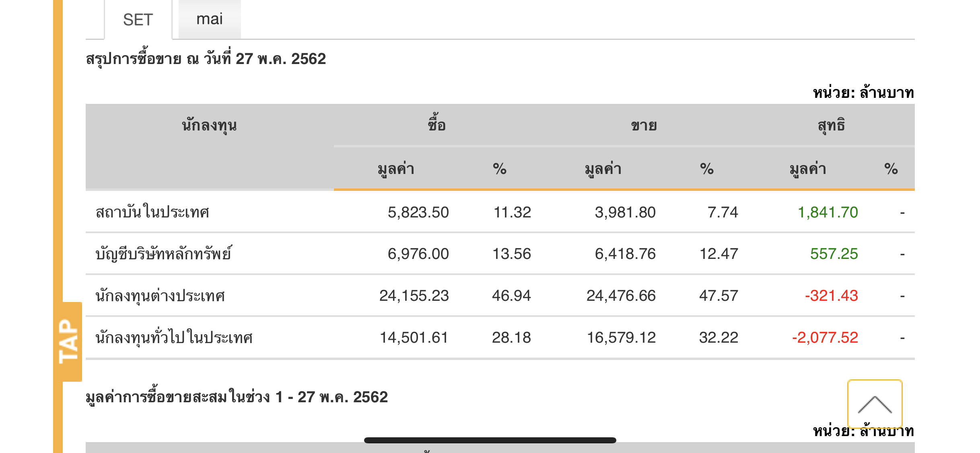Click the sell value 16,579.12
The width and height of the screenshot is (980, 453).
[621, 337]
